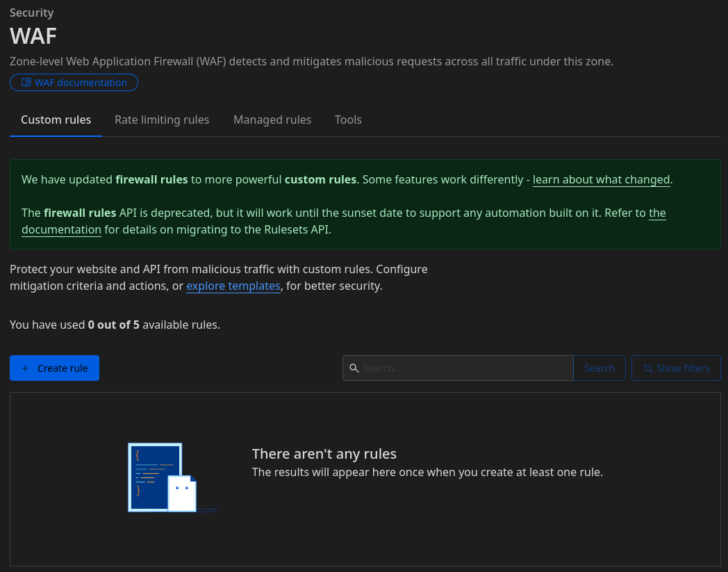This screenshot has height=572, width=728.
Task: Switch to the Rate limiting rules tab
Action: [x=162, y=120]
